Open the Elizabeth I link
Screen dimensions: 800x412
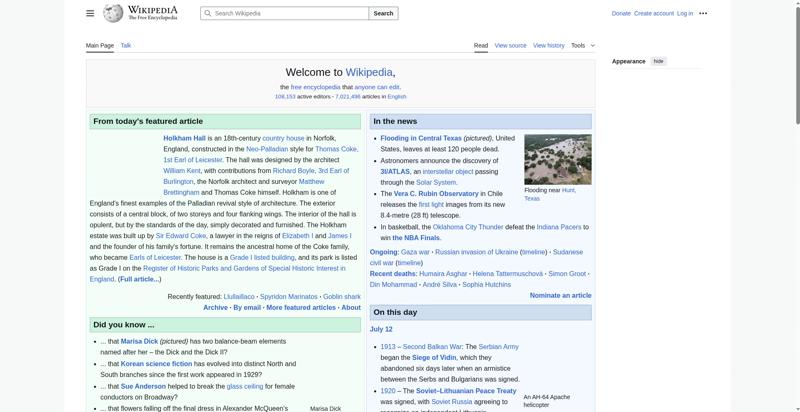click(297, 236)
